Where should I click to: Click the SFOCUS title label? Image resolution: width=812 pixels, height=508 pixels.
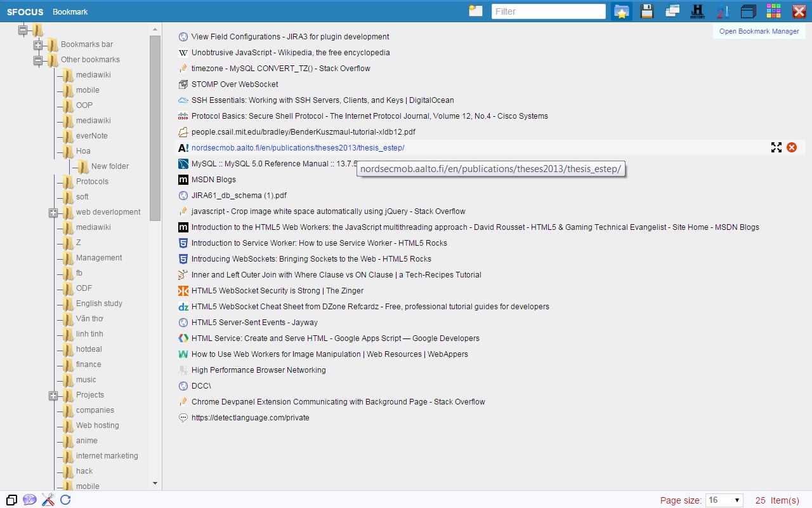26,11
